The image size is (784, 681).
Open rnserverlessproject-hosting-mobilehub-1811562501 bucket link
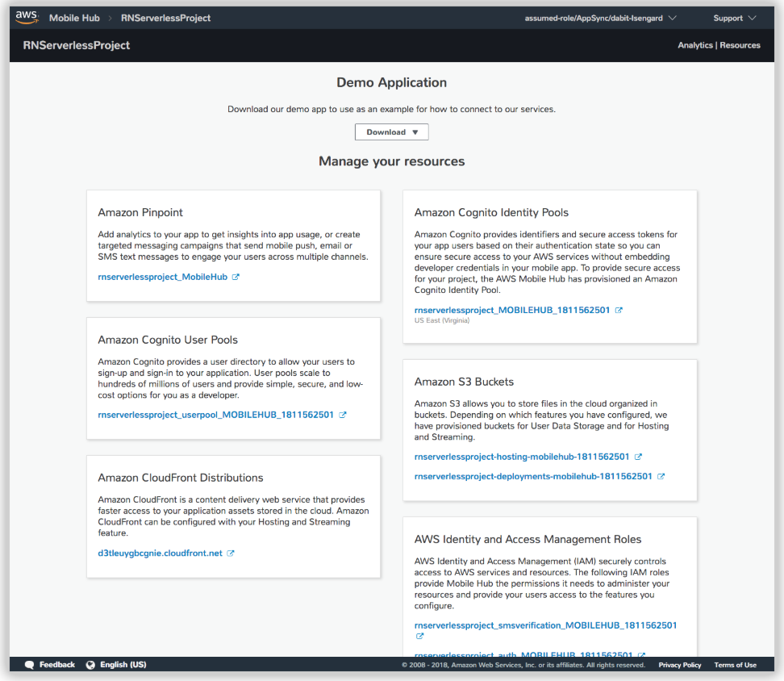(x=522, y=457)
